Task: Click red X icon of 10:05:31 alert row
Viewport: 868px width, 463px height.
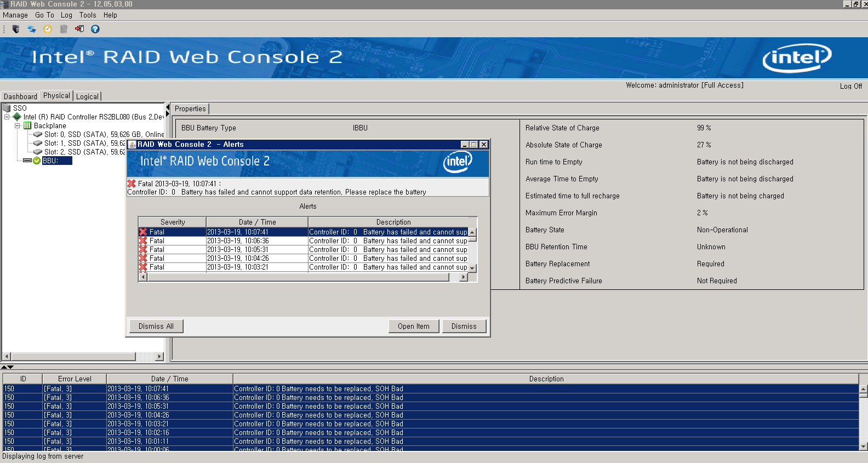Action: (x=143, y=249)
